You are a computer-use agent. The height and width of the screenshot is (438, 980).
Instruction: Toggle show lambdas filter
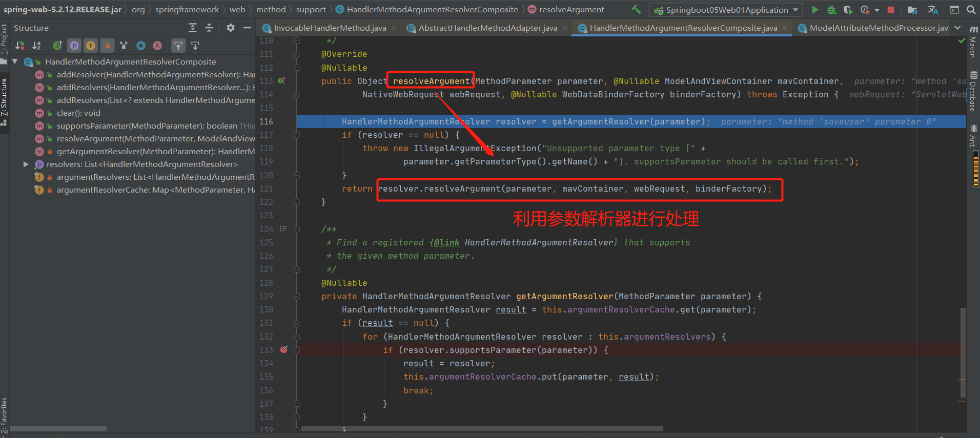[x=157, y=46]
